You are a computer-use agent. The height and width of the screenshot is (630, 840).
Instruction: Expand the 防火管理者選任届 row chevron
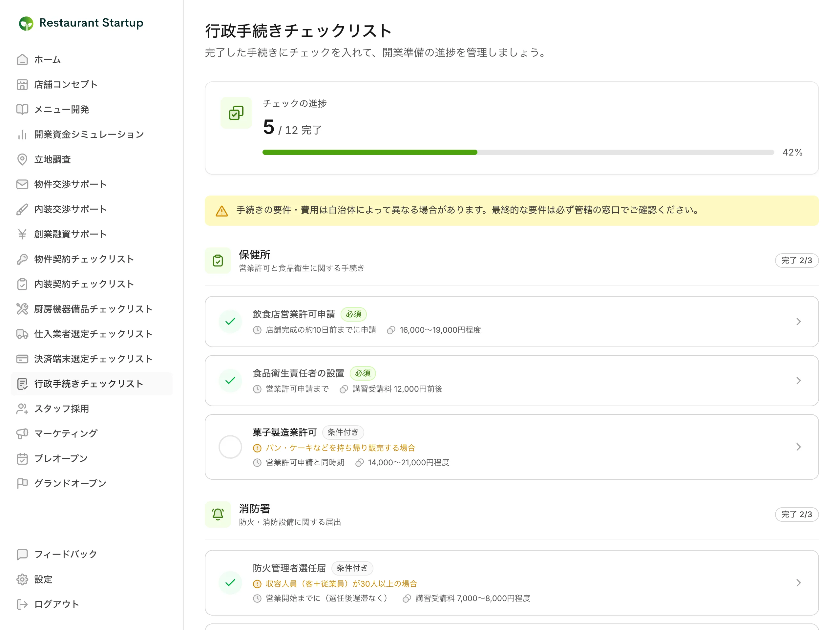point(798,583)
